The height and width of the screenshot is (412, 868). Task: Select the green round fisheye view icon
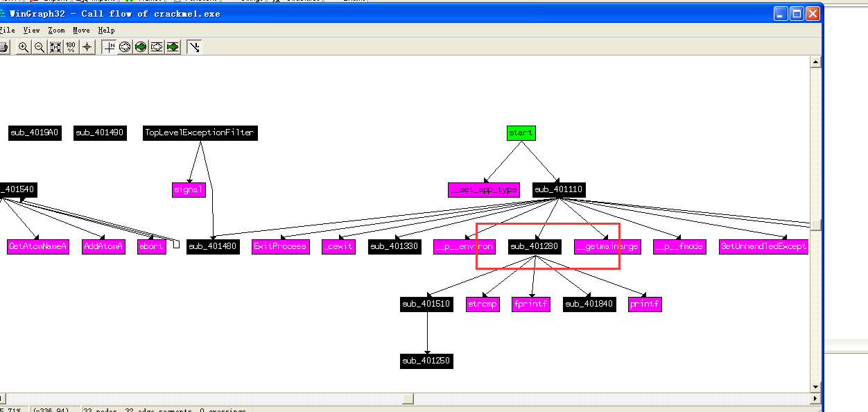tap(141, 47)
